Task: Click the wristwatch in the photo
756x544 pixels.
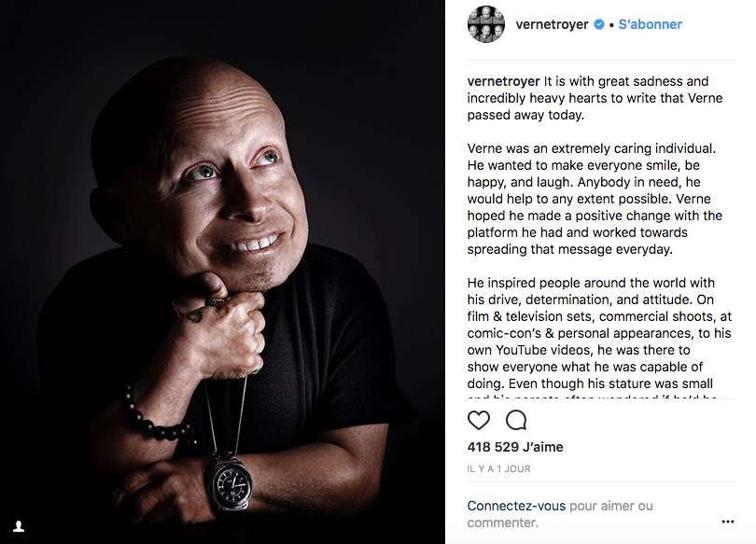Action: pyautogui.click(x=231, y=481)
